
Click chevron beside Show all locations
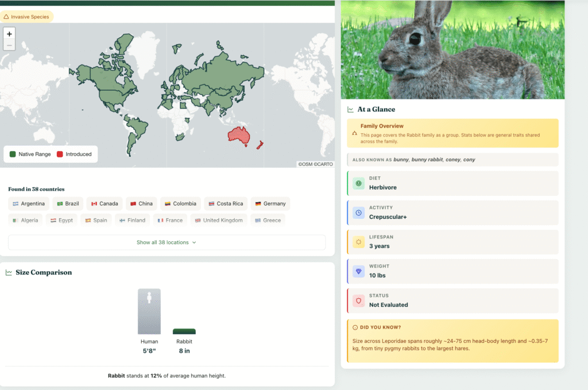coord(194,242)
